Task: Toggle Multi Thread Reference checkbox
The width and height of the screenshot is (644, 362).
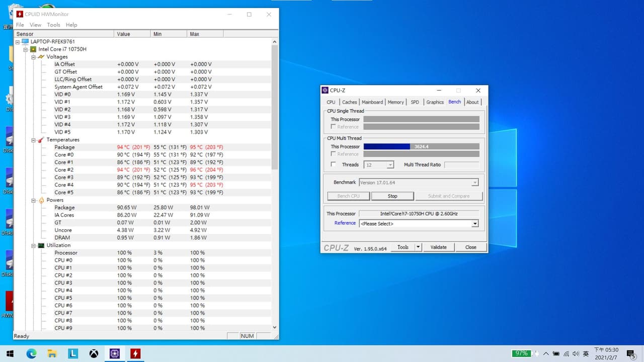Action: (333, 154)
